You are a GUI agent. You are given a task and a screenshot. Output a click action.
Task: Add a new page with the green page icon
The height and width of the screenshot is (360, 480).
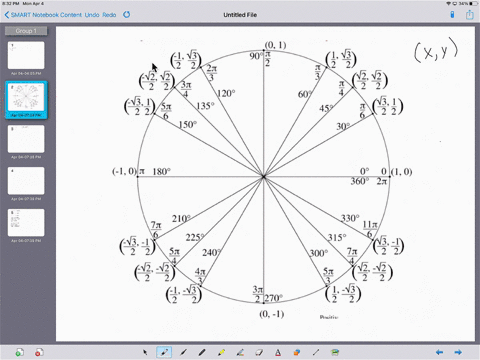coord(20,352)
